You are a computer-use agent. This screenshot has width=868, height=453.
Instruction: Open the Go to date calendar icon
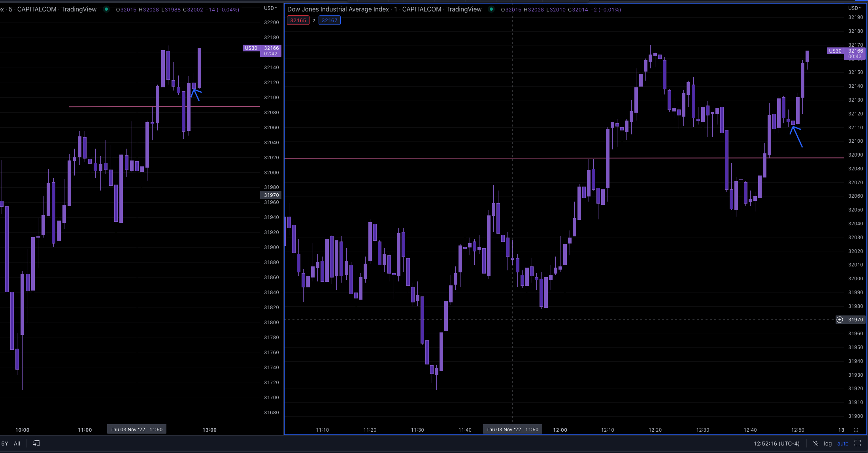click(x=37, y=443)
